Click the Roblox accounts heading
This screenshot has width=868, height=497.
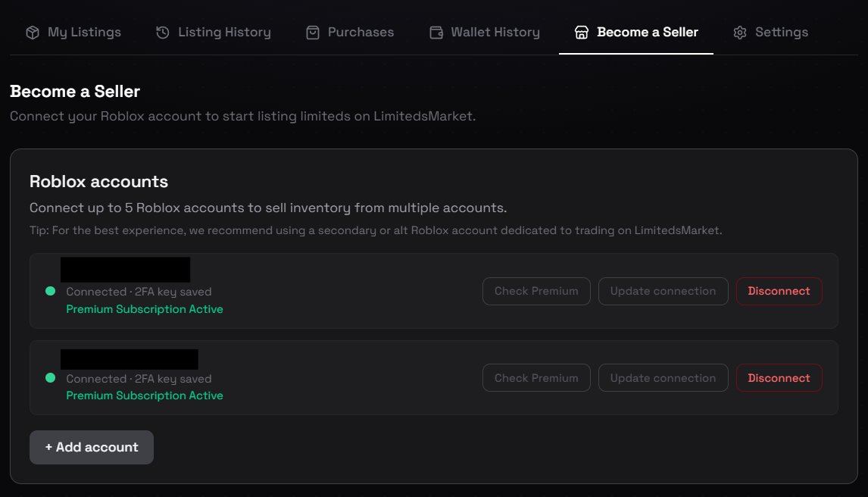coord(98,182)
